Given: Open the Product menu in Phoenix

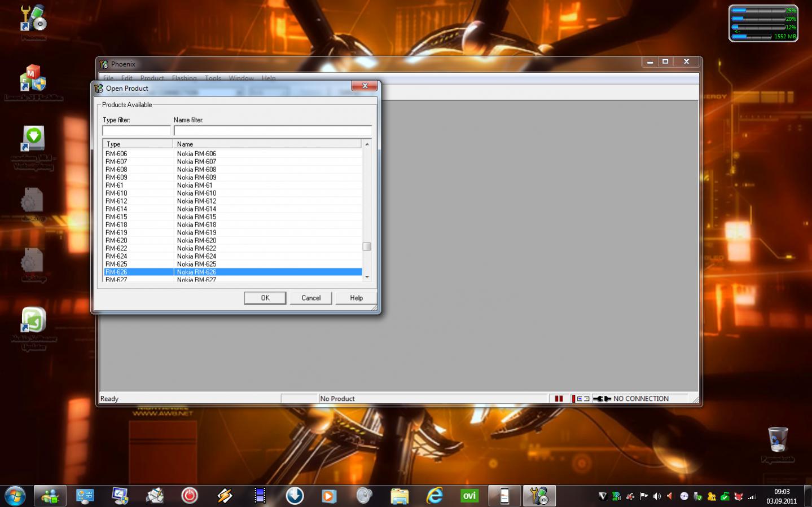Looking at the screenshot, I should pos(152,78).
